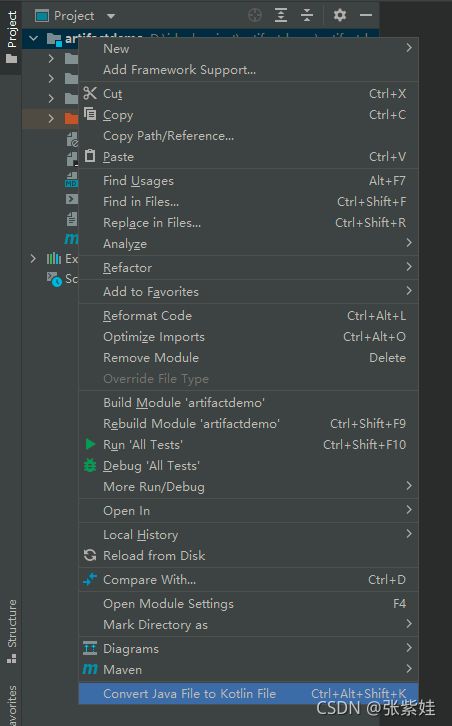
Task: Click the Debug 'All Tests' bug icon
Action: pos(90,465)
